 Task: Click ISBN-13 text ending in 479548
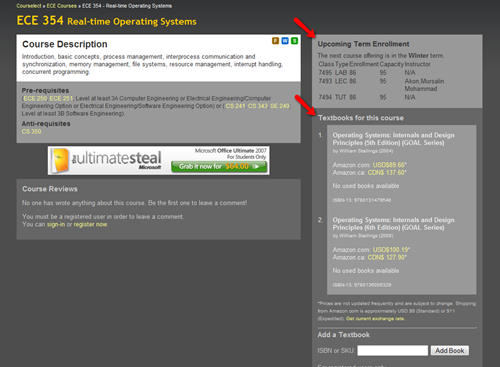click(x=362, y=200)
